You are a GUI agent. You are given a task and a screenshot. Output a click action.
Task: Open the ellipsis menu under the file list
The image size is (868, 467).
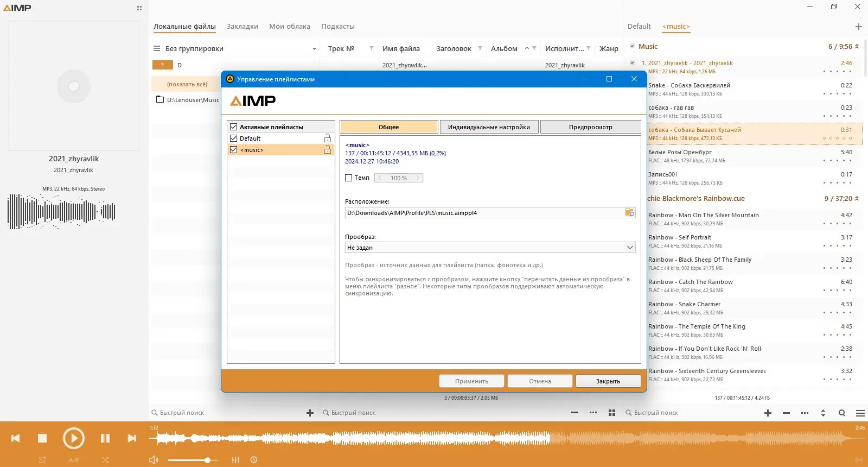pyautogui.click(x=593, y=413)
